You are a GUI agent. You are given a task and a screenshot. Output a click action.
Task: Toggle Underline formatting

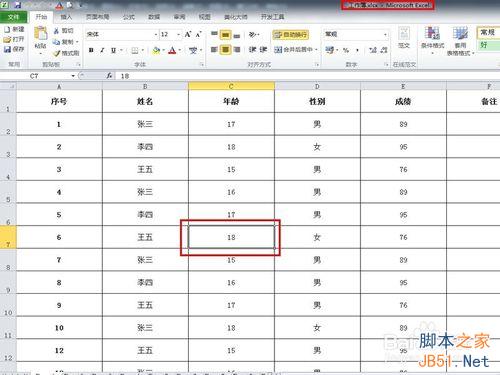113,50
